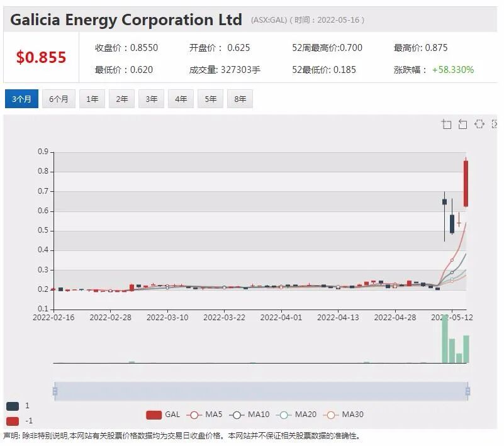Toggle the MA5 line in the legend
This screenshot has height=446, width=504.
click(204, 415)
